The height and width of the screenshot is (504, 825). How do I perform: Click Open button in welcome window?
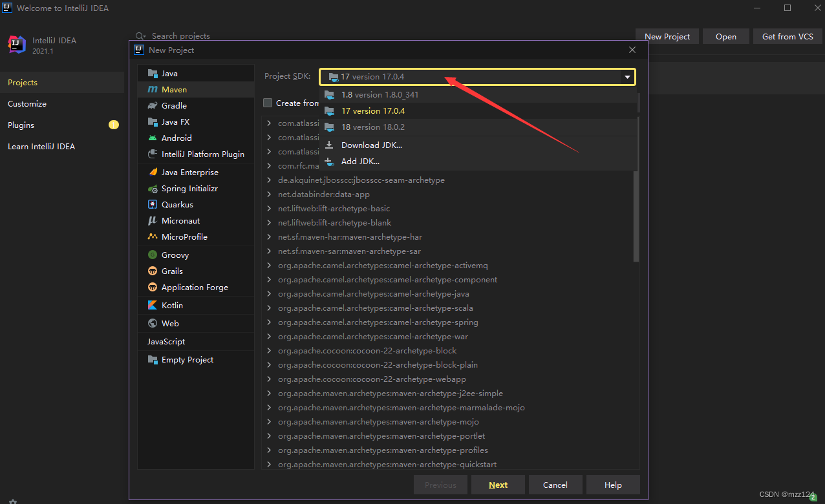pyautogui.click(x=725, y=36)
